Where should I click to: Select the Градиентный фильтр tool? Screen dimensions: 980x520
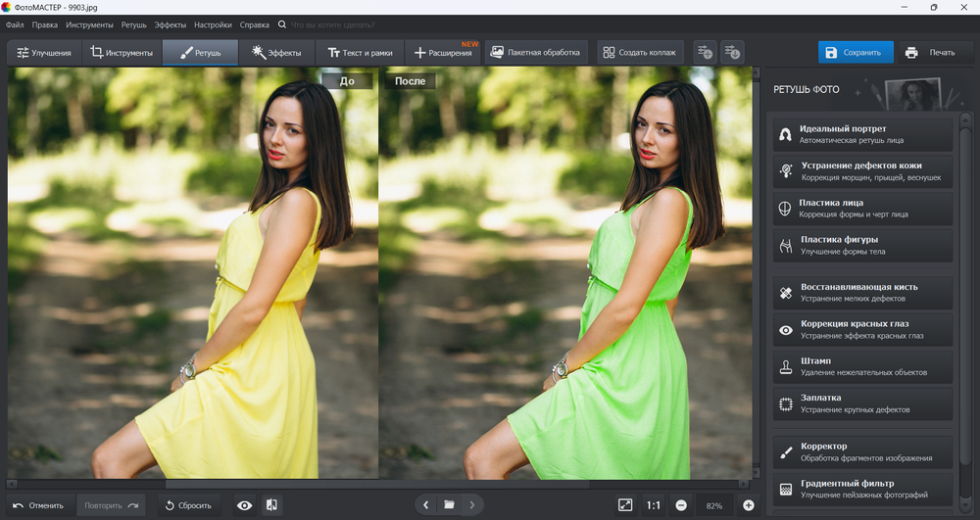pyautogui.click(x=862, y=489)
